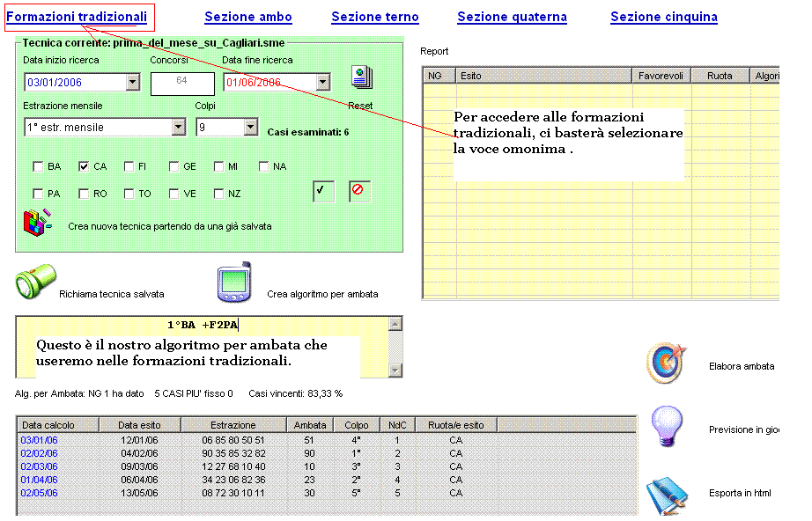Check the MI wheel checkbox
812x521 pixels.
218,166
